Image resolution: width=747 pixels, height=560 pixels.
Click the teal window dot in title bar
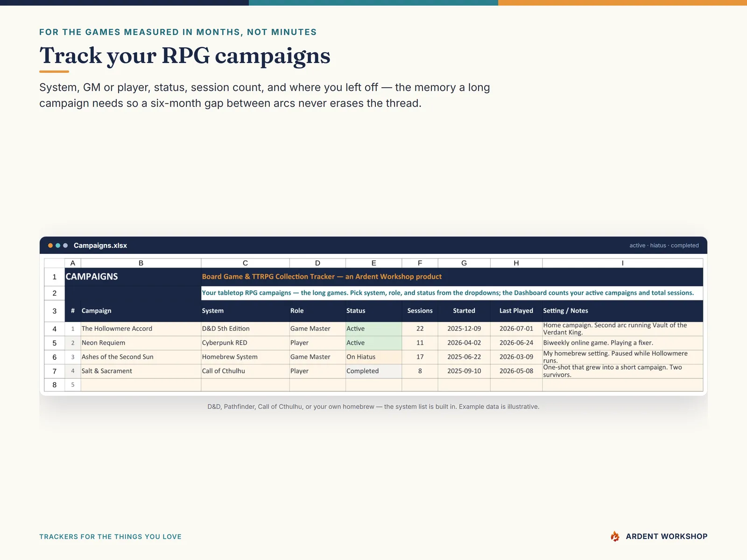point(58,245)
